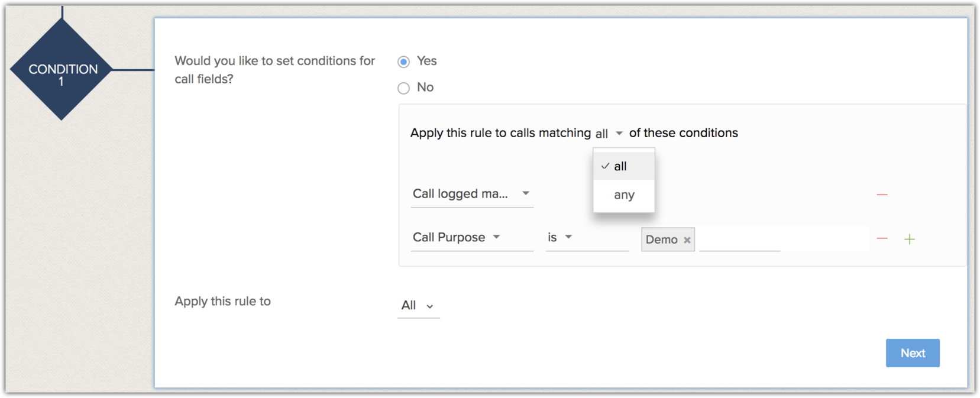
Task: Choose 'any' in the matching menu
Action: click(623, 195)
